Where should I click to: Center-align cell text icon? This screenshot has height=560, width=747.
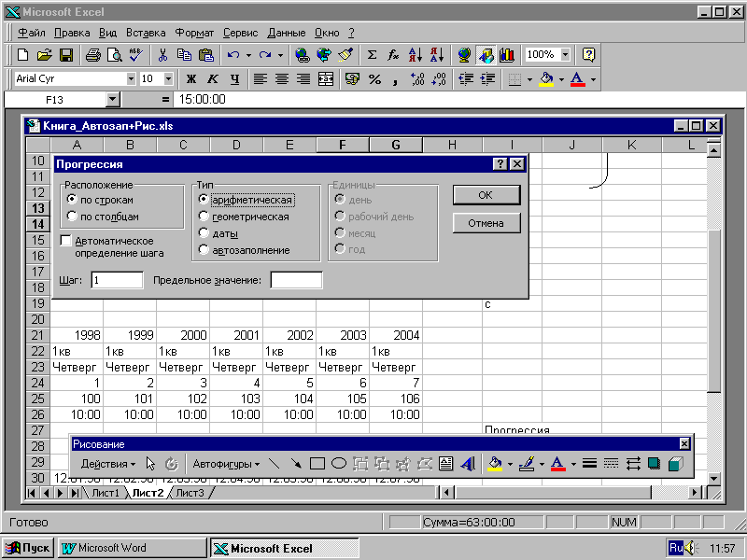282,79
